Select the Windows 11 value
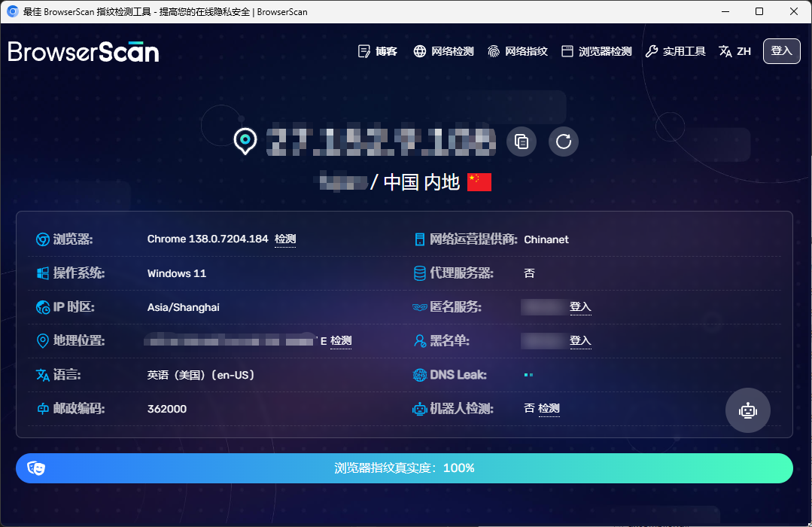 pos(177,273)
